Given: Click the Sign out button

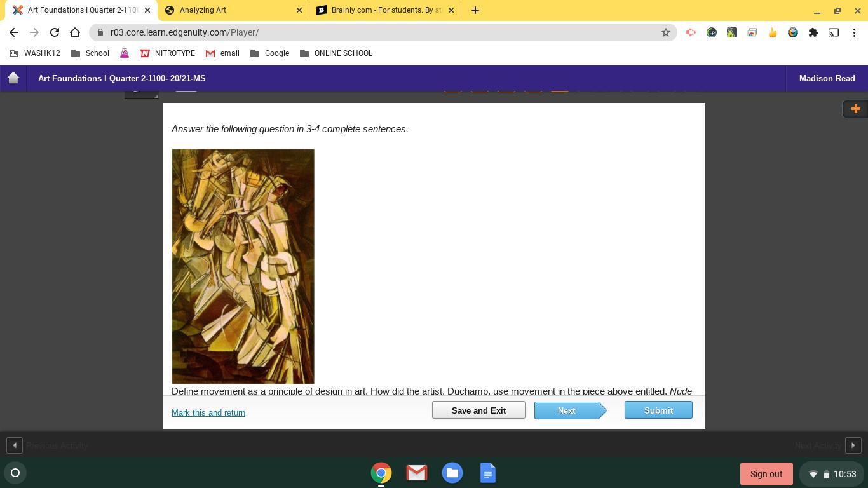Looking at the screenshot, I should pyautogui.click(x=766, y=474).
